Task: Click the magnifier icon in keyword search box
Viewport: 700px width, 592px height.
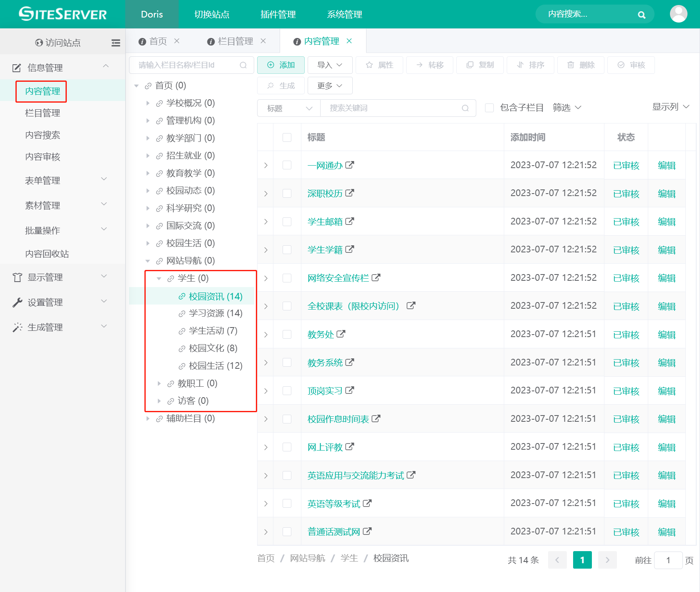Action: click(x=465, y=108)
